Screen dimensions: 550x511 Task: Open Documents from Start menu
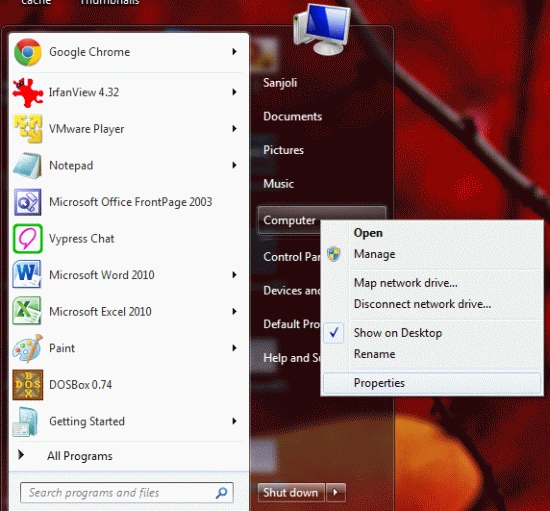pos(293,116)
